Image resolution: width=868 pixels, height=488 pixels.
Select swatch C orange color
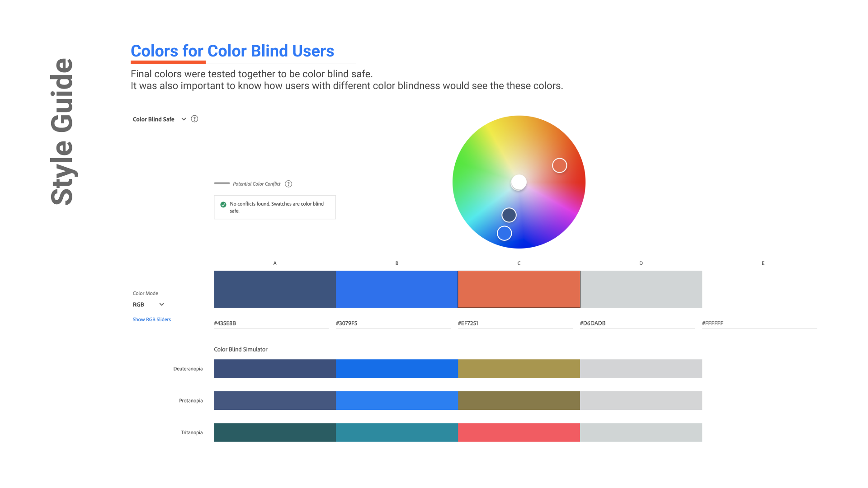click(519, 289)
